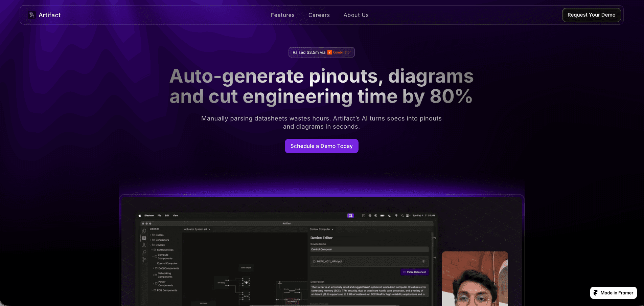Delete datasheet using the trash icon

[x=423, y=261]
